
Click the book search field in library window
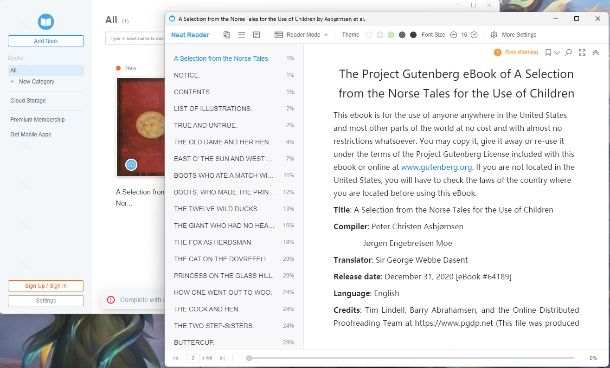[135, 39]
